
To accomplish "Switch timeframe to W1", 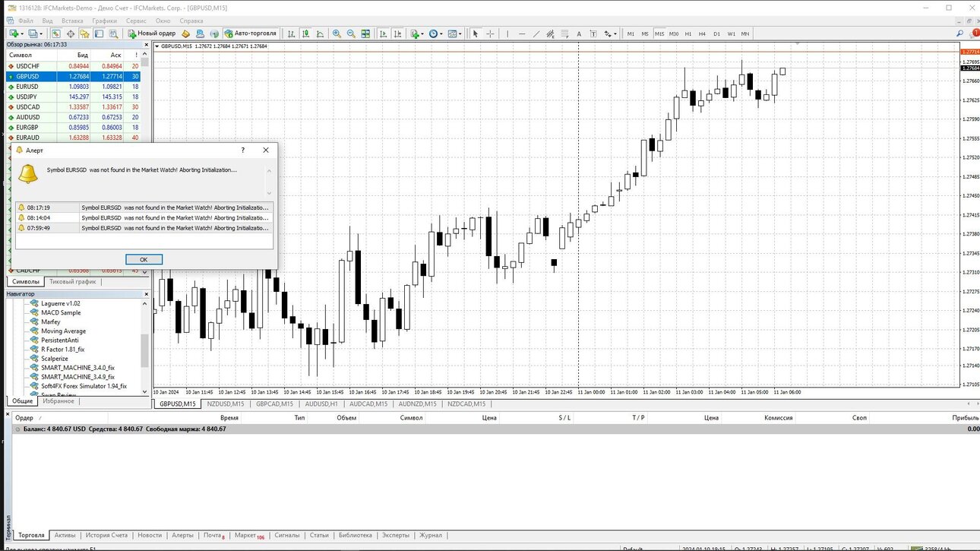I will tap(732, 33).
